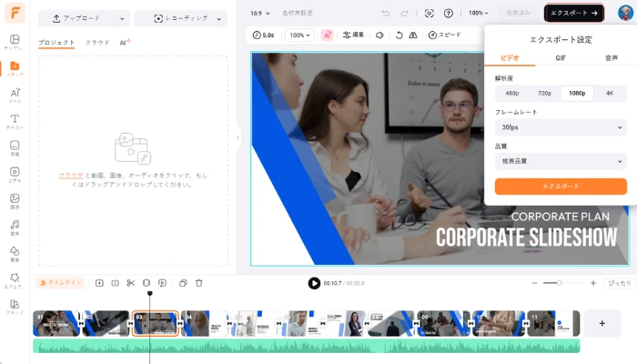Switch to the AI tab in media panel
Viewport: 637px width, 364px height.
pyautogui.click(x=125, y=42)
